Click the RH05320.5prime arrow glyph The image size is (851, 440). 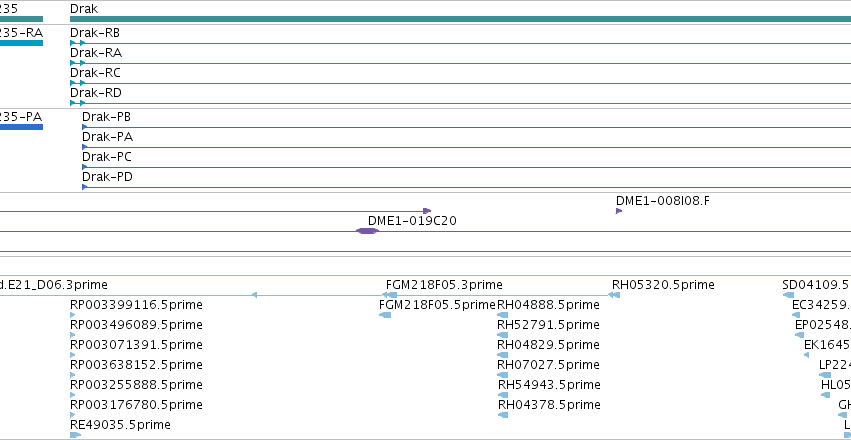pyautogui.click(x=614, y=295)
